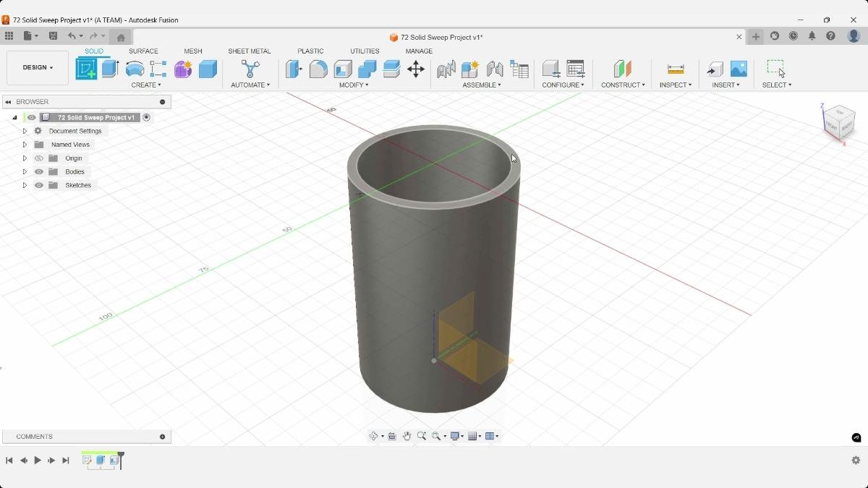Open the timeline settings gear
This screenshot has width=868, height=488.
[856, 461]
